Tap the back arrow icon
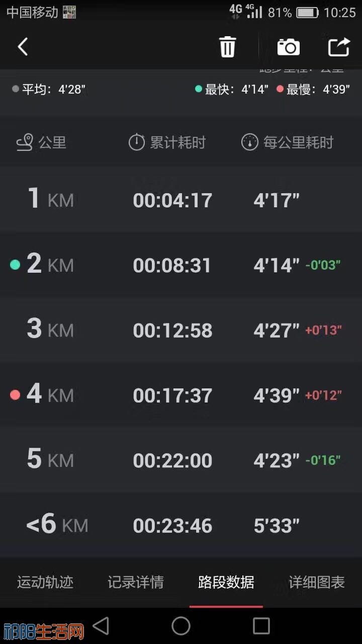The height and width of the screenshot is (644, 362). click(x=23, y=47)
